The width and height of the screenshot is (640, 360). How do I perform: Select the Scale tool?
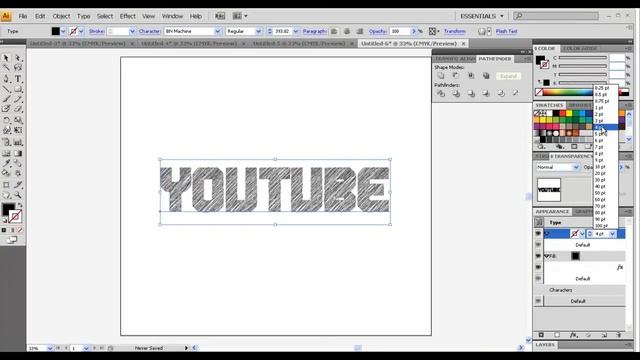coord(18,120)
